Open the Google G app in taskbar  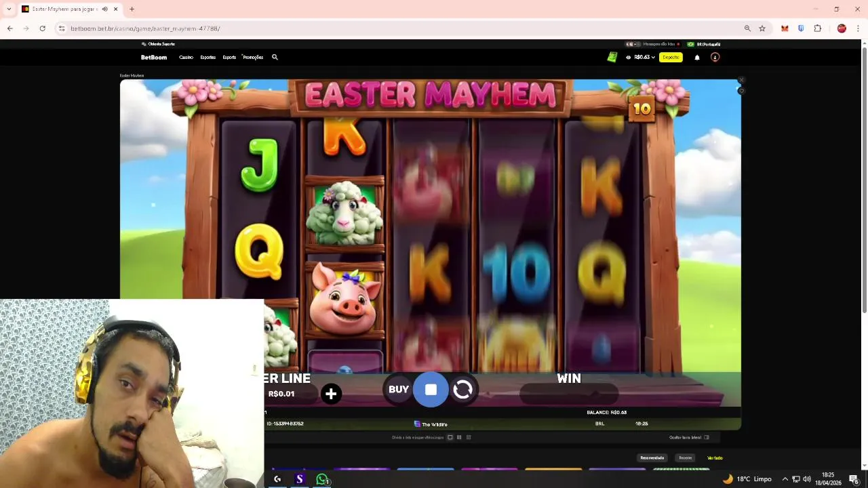(x=277, y=479)
